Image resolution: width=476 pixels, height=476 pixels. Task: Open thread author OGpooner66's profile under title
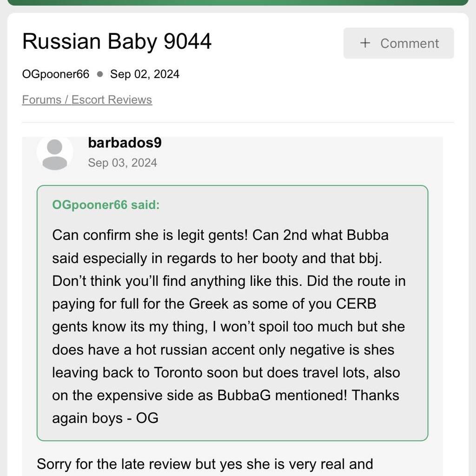coord(56,74)
